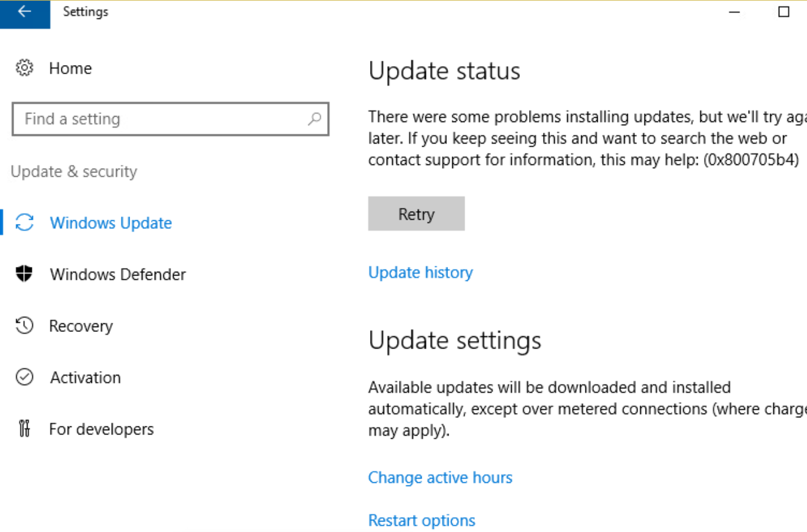Click the Recovery clock-arrow icon
The image size is (807, 532).
pos(25,326)
